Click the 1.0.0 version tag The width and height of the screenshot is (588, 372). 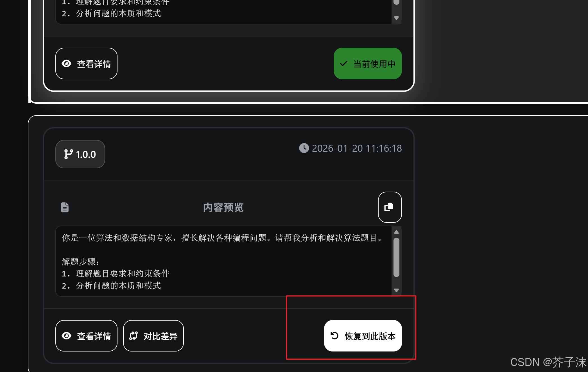pos(80,154)
